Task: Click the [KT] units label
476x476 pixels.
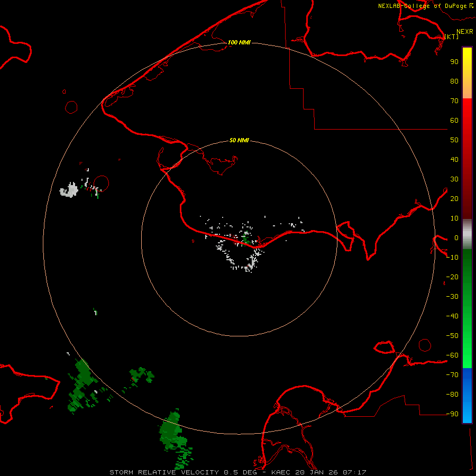Action: click(x=452, y=36)
